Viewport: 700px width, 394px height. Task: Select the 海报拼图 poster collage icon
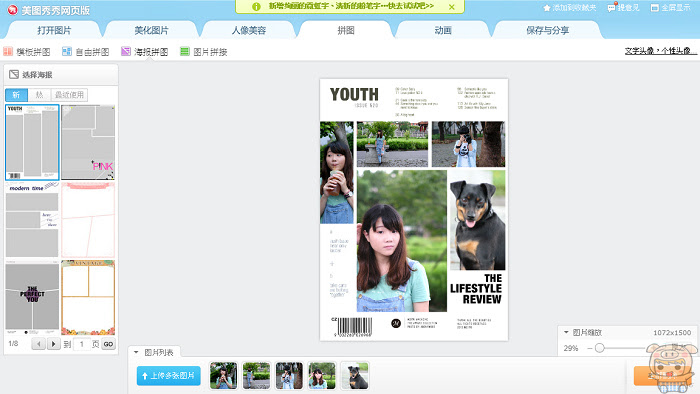126,52
